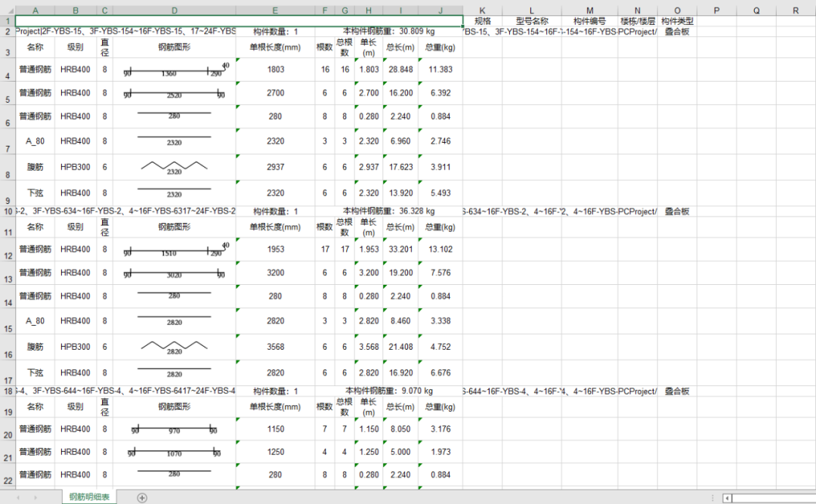Image resolution: width=816 pixels, height=504 pixels.
Task: Click the tab bar resize handle dots
Action: pos(712,498)
